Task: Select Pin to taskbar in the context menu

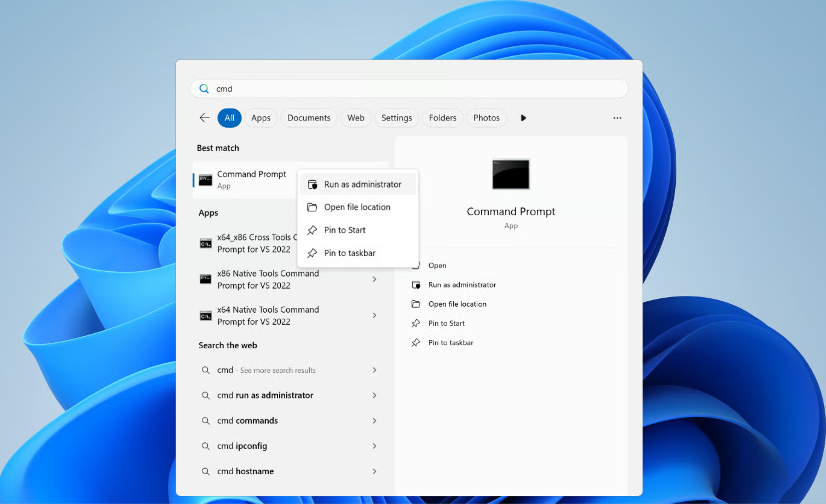Action: (350, 253)
